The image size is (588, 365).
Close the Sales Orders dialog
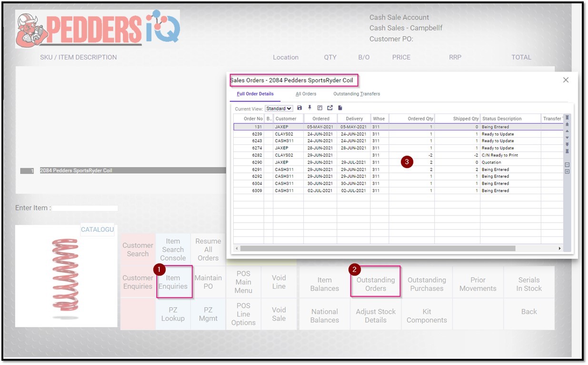(566, 80)
